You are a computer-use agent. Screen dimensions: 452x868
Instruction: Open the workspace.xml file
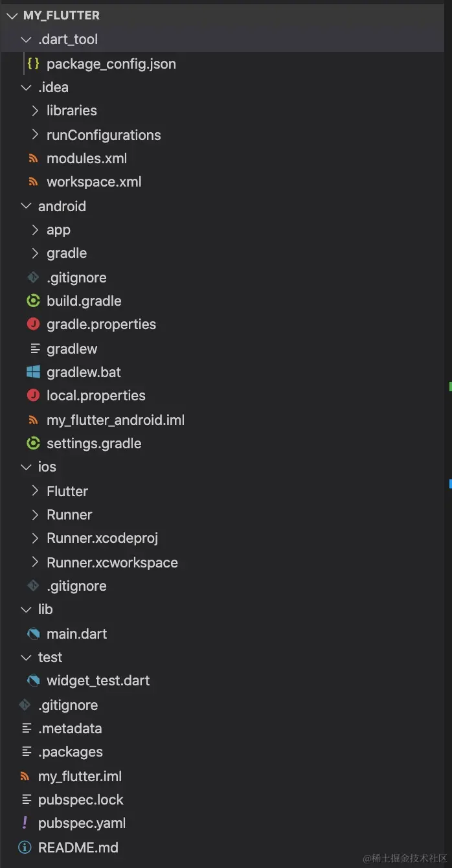tap(94, 182)
